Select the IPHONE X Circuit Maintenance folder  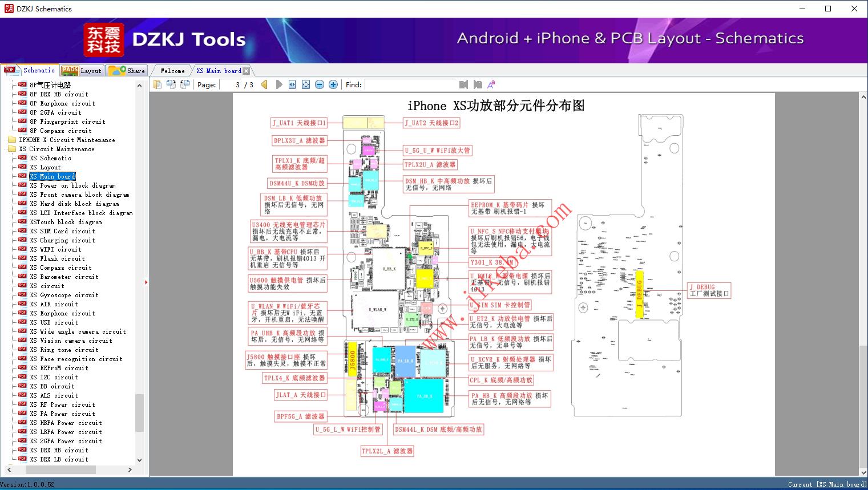coord(67,140)
